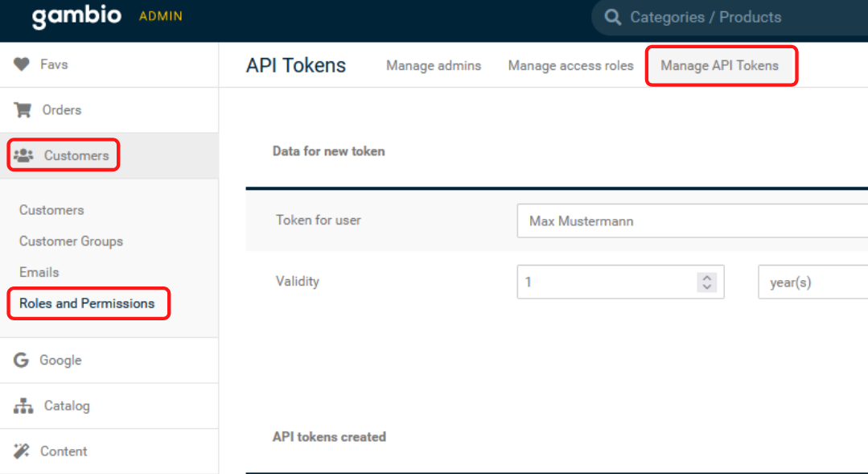Decrease Validity with the down arrow

tap(707, 286)
